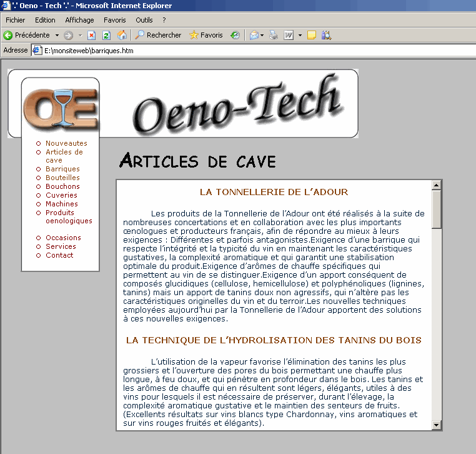Click heading LA TECHNIQUE DE L'HYDROLISATION DES TANINS

pyautogui.click(x=274, y=340)
